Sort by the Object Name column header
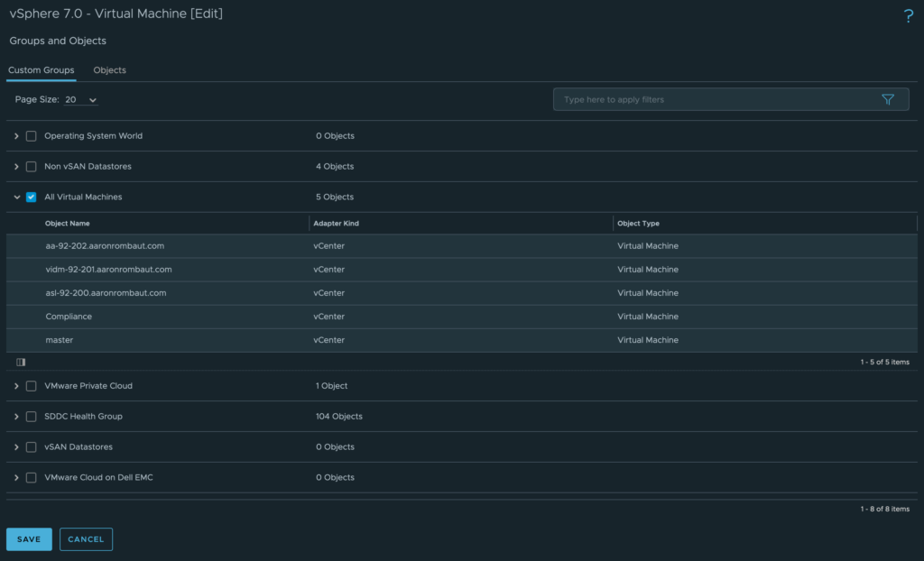 click(68, 224)
